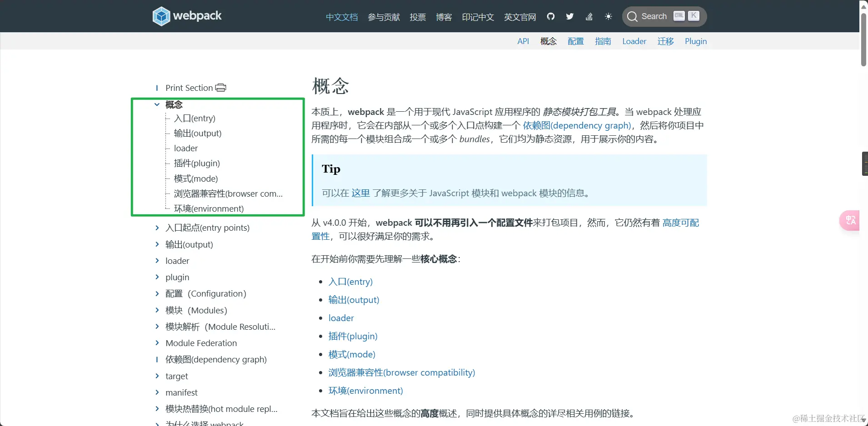868x426 pixels.
Task: Open the Stack Overflow icon
Action: [589, 16]
